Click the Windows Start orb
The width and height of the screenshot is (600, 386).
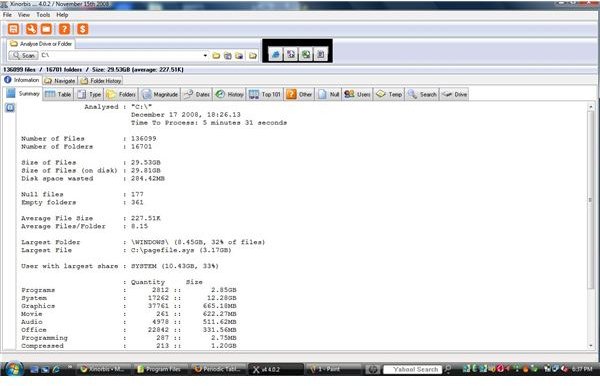[14, 369]
